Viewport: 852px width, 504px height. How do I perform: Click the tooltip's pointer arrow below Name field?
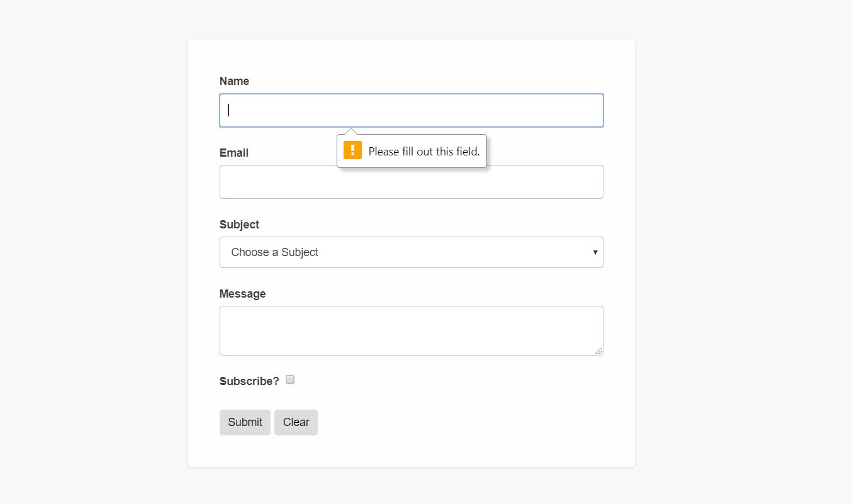[351, 132]
